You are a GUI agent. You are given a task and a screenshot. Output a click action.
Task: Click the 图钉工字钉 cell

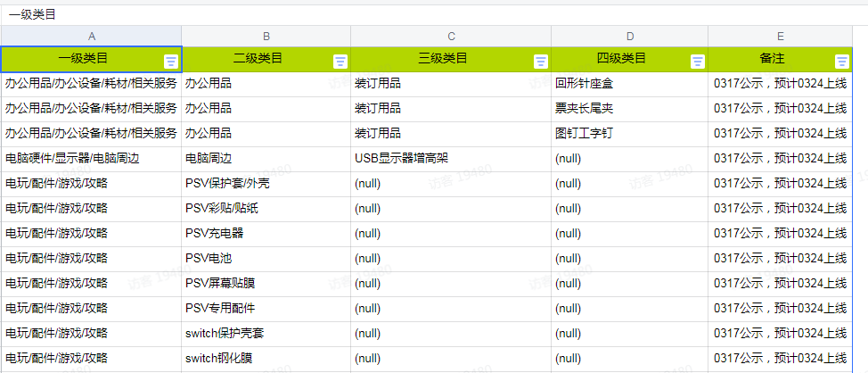pos(630,134)
